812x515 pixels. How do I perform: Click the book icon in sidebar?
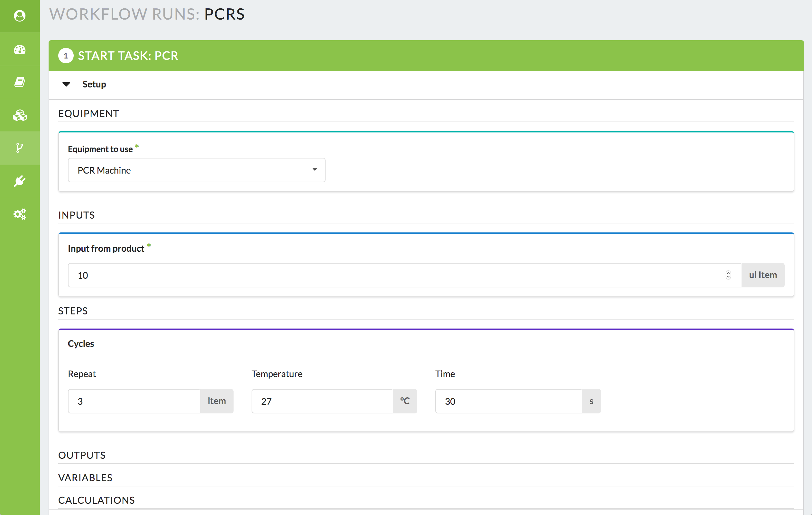point(20,82)
